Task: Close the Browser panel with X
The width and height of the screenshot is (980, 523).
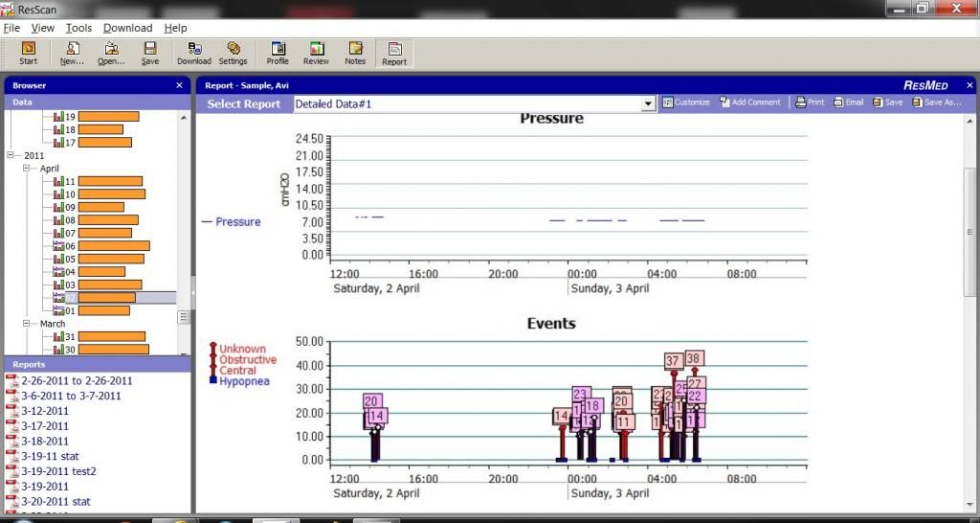Action: pos(180,85)
